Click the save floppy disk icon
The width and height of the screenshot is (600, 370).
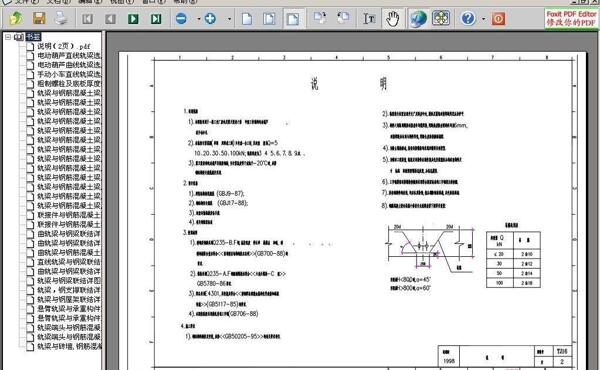coord(39,18)
